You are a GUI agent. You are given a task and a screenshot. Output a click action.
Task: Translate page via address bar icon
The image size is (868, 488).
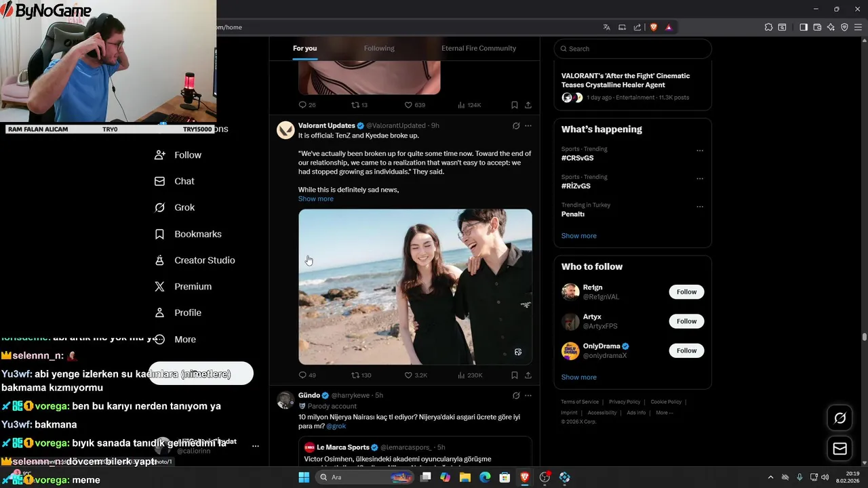coord(606,27)
